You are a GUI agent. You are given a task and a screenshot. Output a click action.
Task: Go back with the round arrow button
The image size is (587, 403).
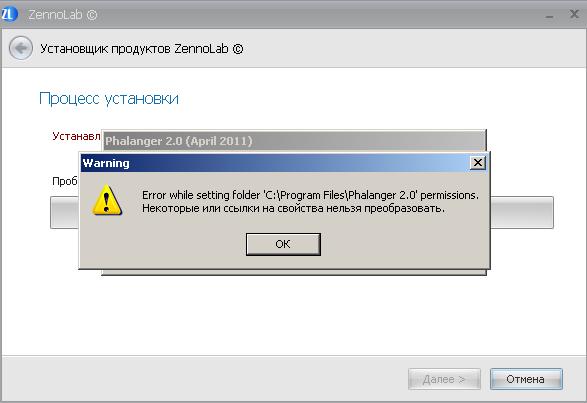point(21,48)
